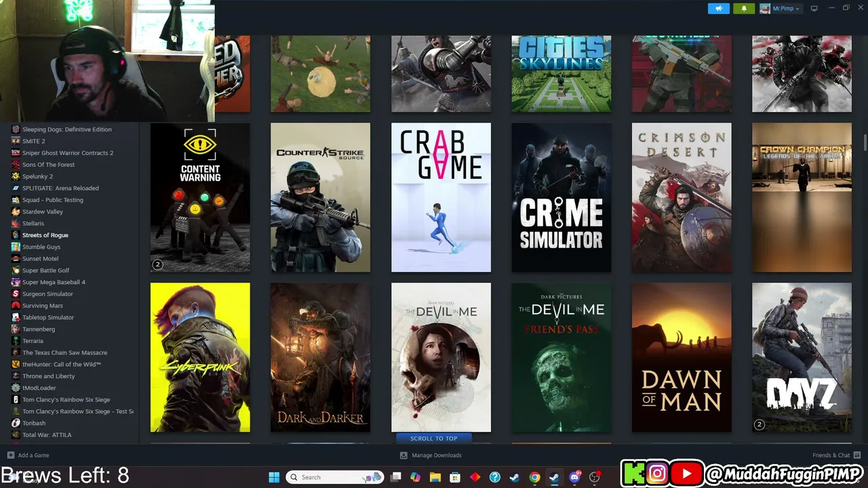
Task: Select Cities Skylines game cover
Action: coord(561,74)
